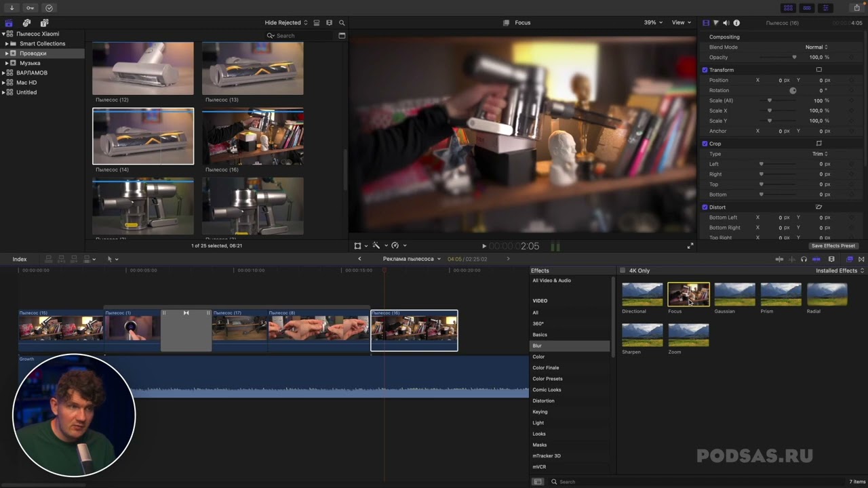Open the View dropdown in the viewer
This screenshot has width=868, height=488.
click(680, 22)
